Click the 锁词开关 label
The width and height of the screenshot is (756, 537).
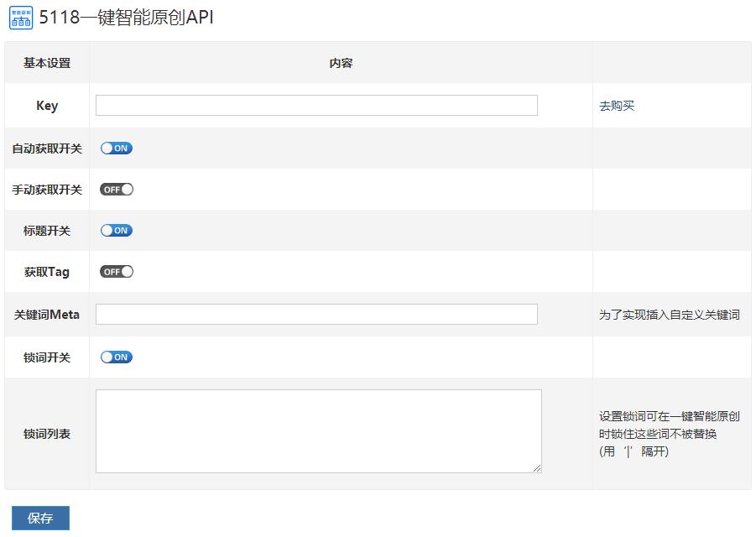(x=47, y=357)
